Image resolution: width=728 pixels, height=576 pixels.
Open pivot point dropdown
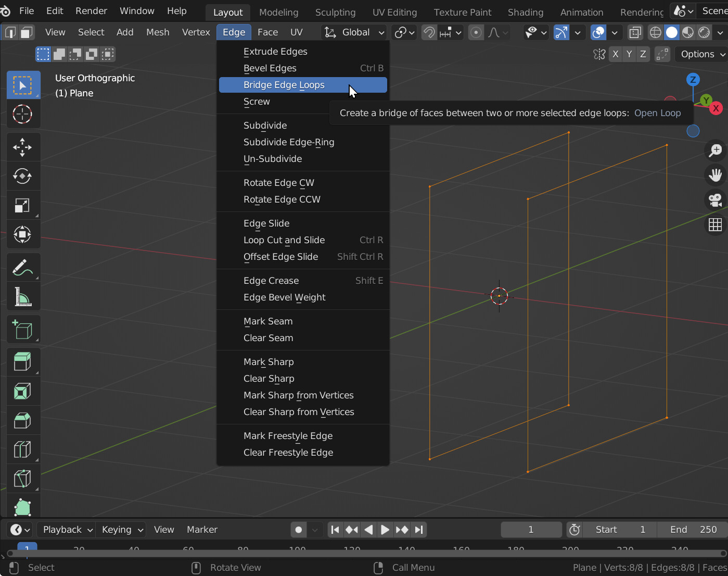point(404,32)
